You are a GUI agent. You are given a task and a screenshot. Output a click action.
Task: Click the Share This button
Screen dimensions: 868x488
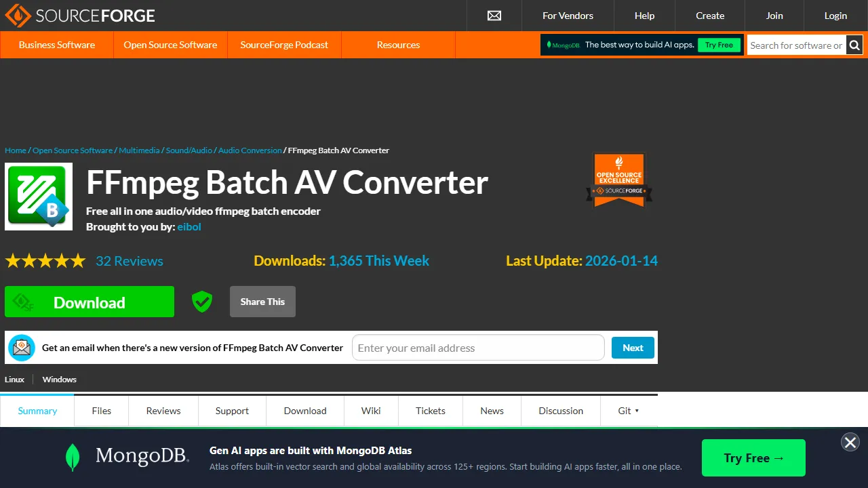point(262,301)
